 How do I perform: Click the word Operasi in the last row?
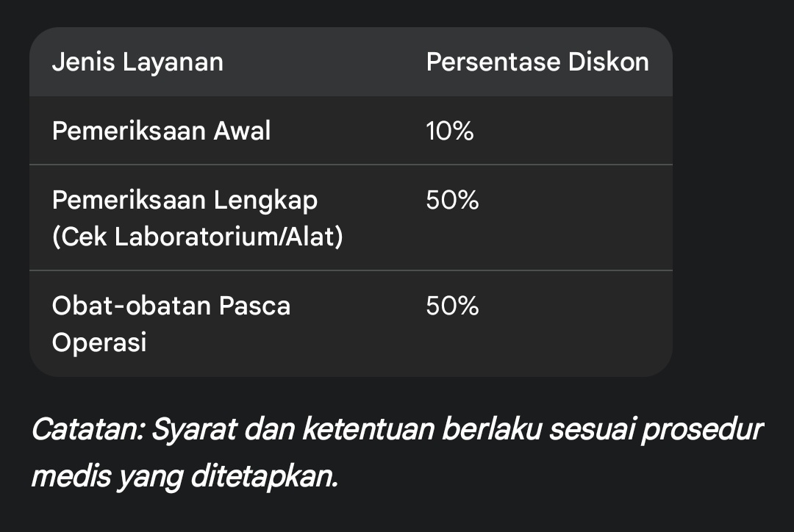99,342
